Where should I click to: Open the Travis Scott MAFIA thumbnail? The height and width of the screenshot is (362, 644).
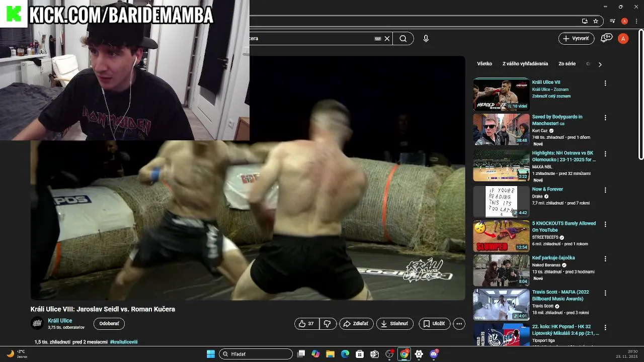pyautogui.click(x=501, y=305)
